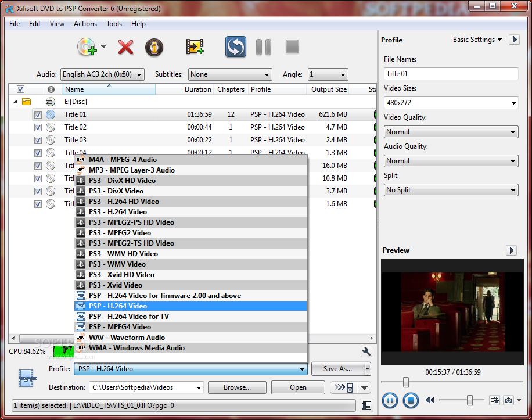The image size is (532, 420).
Task: Click the Add Profile film icon
Action: click(x=195, y=47)
